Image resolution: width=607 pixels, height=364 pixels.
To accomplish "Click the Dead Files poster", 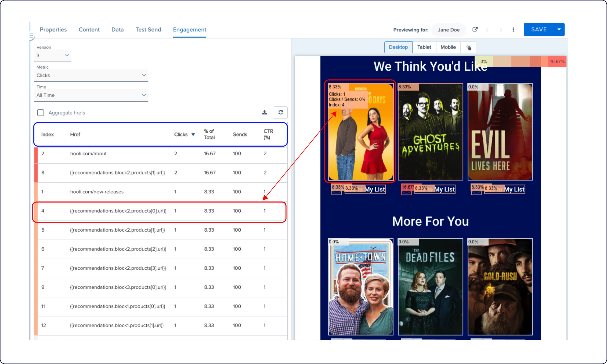I will tap(430, 287).
